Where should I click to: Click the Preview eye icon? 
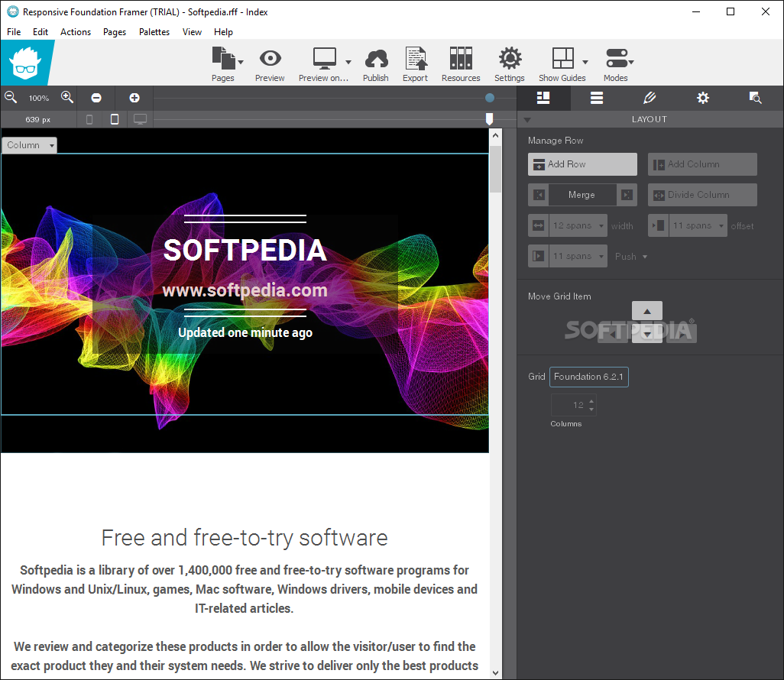[x=270, y=59]
